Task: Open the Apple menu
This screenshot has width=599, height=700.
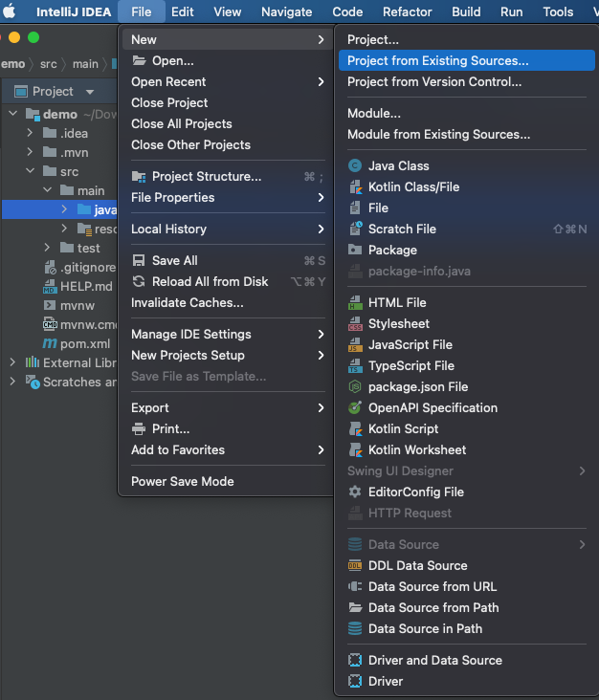Action: coord(9,11)
